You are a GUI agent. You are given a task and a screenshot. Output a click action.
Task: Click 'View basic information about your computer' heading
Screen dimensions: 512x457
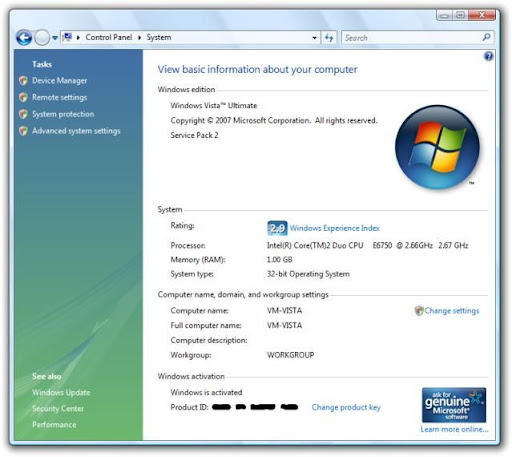(257, 69)
